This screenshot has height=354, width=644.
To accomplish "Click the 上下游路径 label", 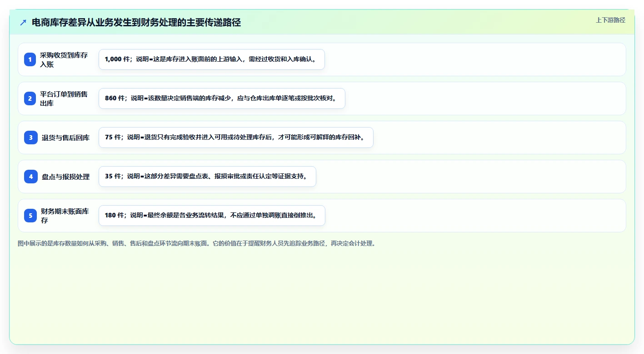I will pos(610,20).
